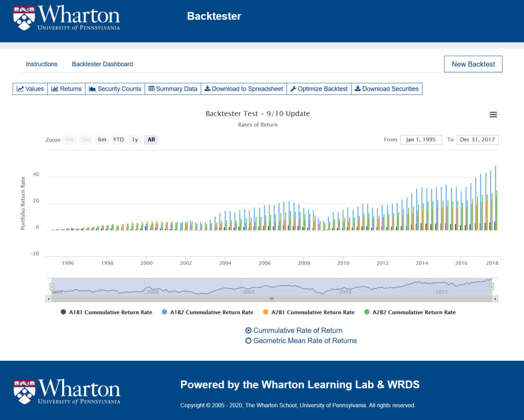The image size is (524, 420).
Task: Select the Values line chart icon
Action: click(x=20, y=89)
